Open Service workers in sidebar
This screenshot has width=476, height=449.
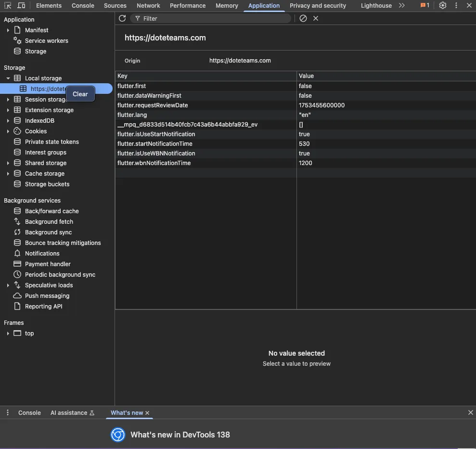tap(47, 41)
